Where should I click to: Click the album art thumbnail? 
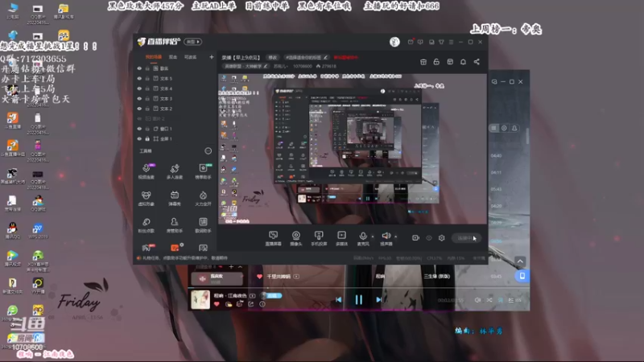pos(200,299)
